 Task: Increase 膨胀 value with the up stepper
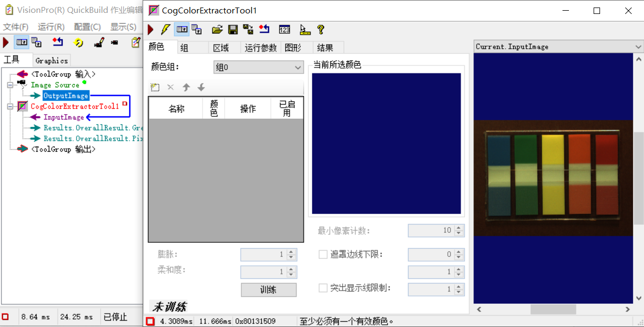[x=292, y=251]
